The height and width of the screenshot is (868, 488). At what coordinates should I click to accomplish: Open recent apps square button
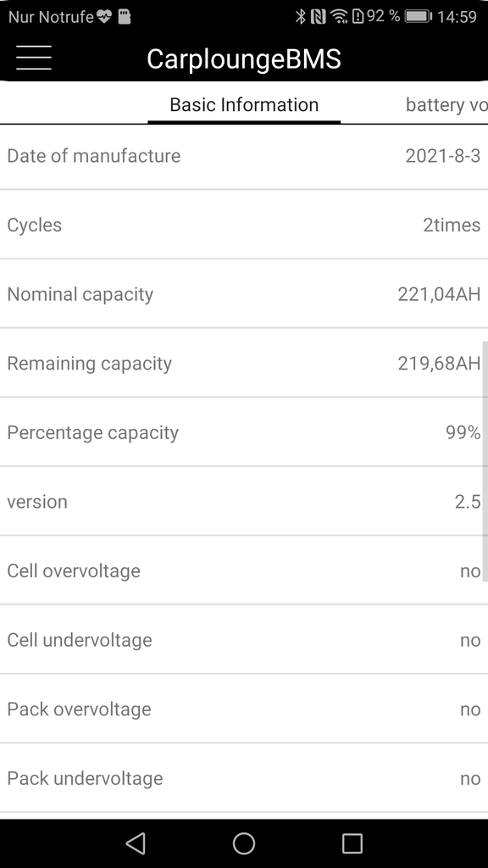[x=352, y=843]
